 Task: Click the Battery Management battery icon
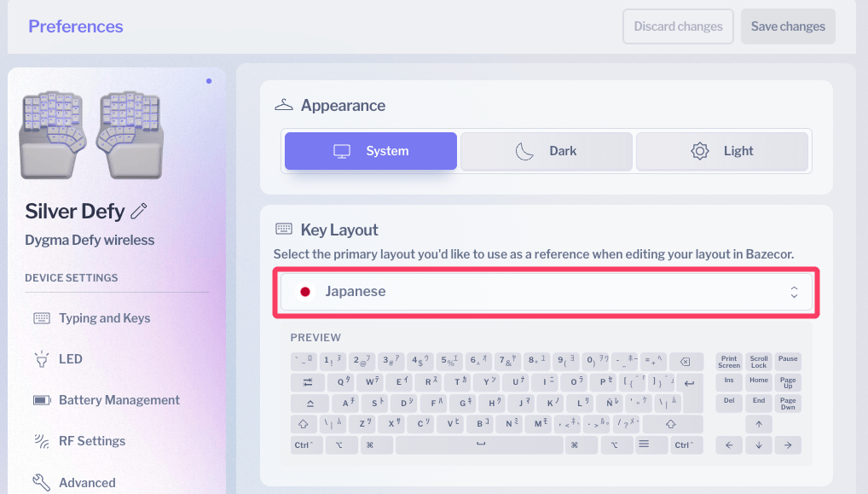coord(42,400)
